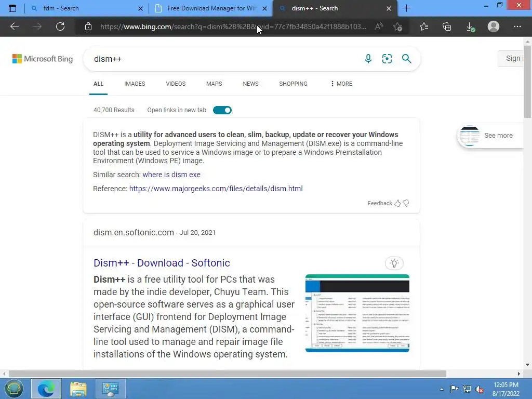Click the horizontal scrollbar thumb
Image resolution: width=532 pixels, height=399 pixels.
click(228, 374)
